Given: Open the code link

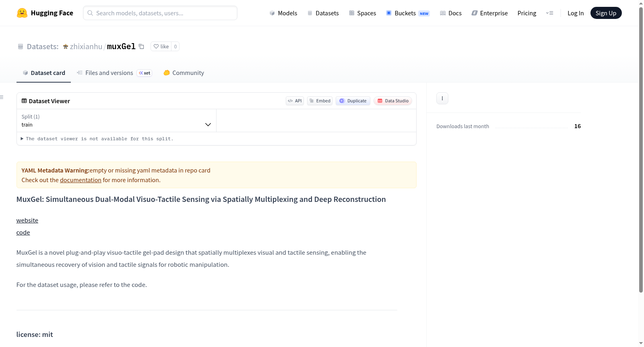Looking at the screenshot, I should click(23, 233).
